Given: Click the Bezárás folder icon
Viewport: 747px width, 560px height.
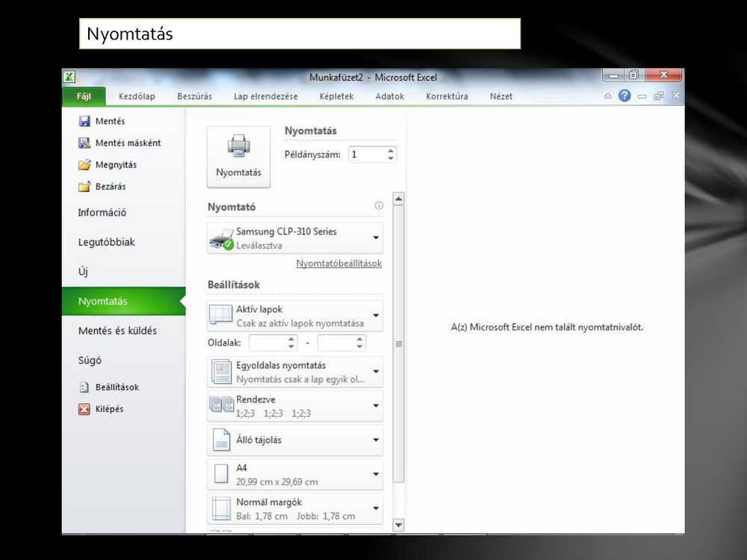Looking at the screenshot, I should pos(84,187).
